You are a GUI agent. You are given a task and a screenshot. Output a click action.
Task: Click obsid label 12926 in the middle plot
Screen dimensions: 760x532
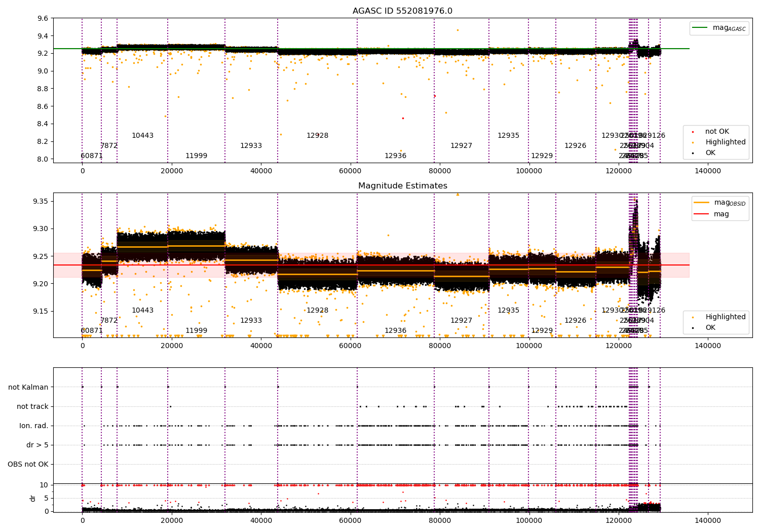click(x=575, y=321)
